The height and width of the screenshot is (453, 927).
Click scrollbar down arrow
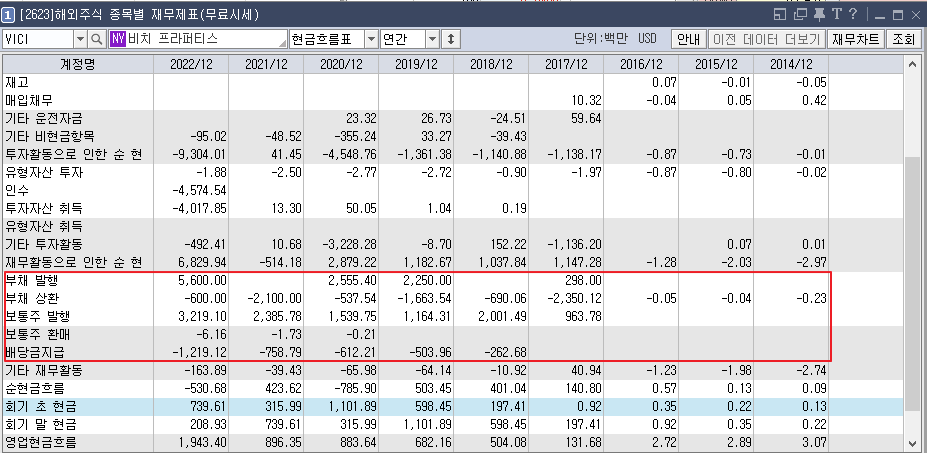913,442
